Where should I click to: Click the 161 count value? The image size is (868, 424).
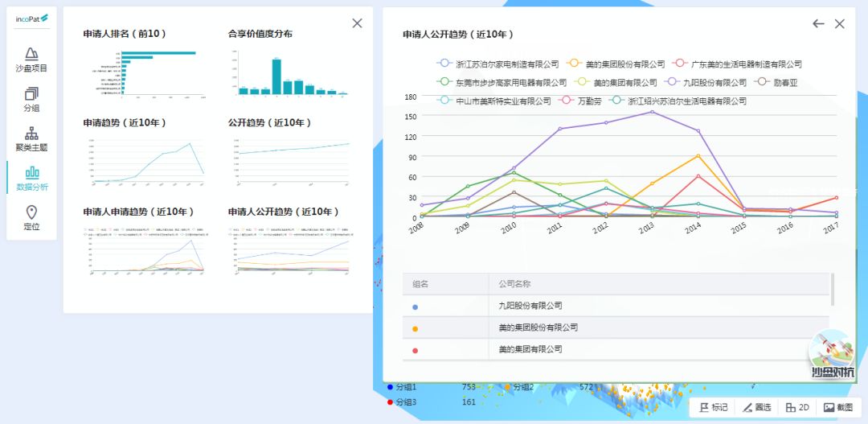click(x=469, y=402)
